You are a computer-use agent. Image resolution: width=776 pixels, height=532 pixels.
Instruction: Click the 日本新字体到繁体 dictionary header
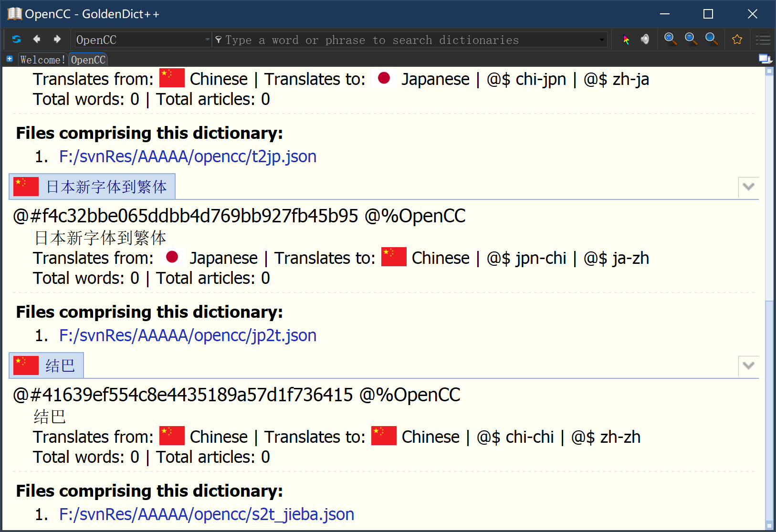point(92,187)
